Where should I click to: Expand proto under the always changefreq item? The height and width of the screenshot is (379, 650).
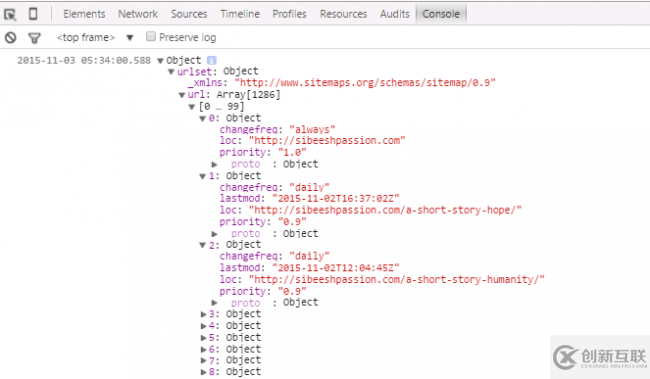pos(214,165)
